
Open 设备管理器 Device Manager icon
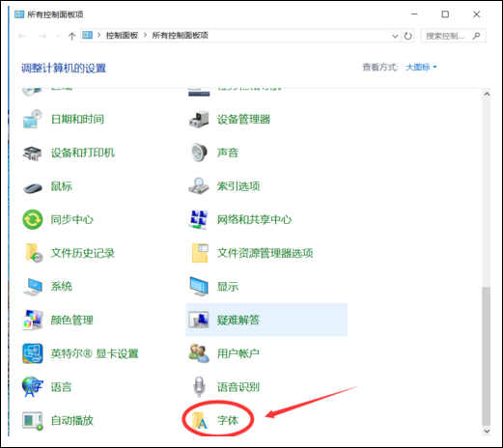pos(199,120)
